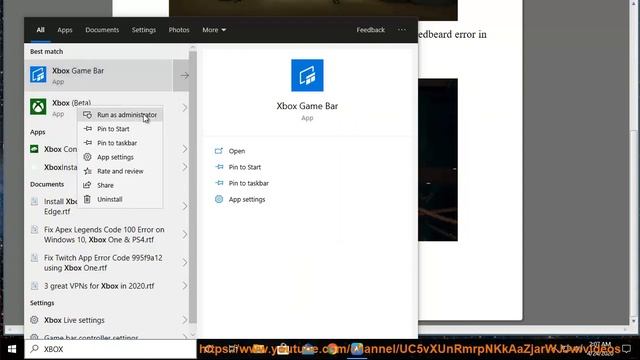Click the taskbar clock
Image resolution: width=640 pixels, height=360 pixels.
600,349
